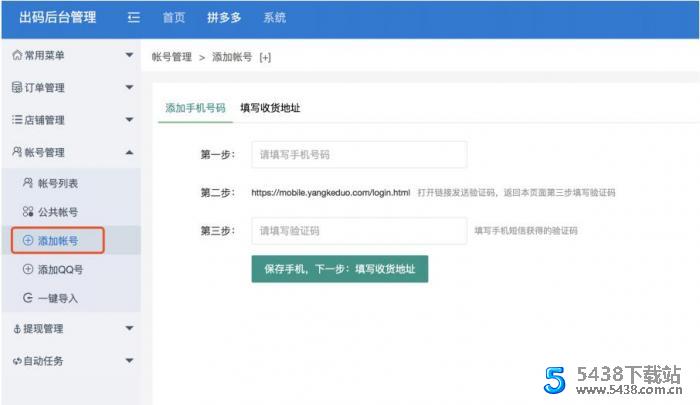Screen dimensions: 700x405
Task: Click the 帐号列表 user icon
Action: pyautogui.click(x=27, y=183)
